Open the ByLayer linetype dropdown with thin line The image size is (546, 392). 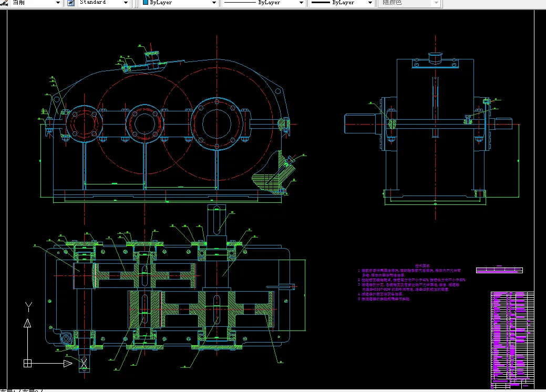pos(263,3)
